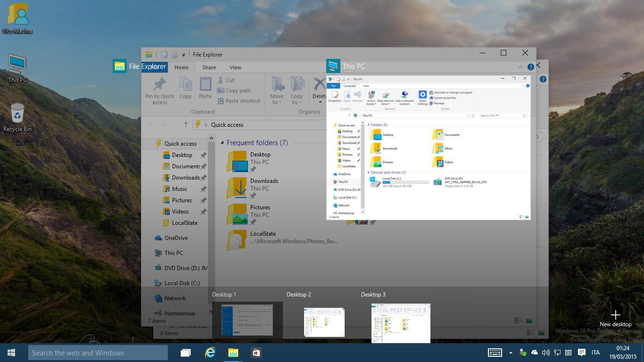The width and height of the screenshot is (644, 362).
Task: Launch Internet Explorer from the taskbar
Action: [210, 353]
